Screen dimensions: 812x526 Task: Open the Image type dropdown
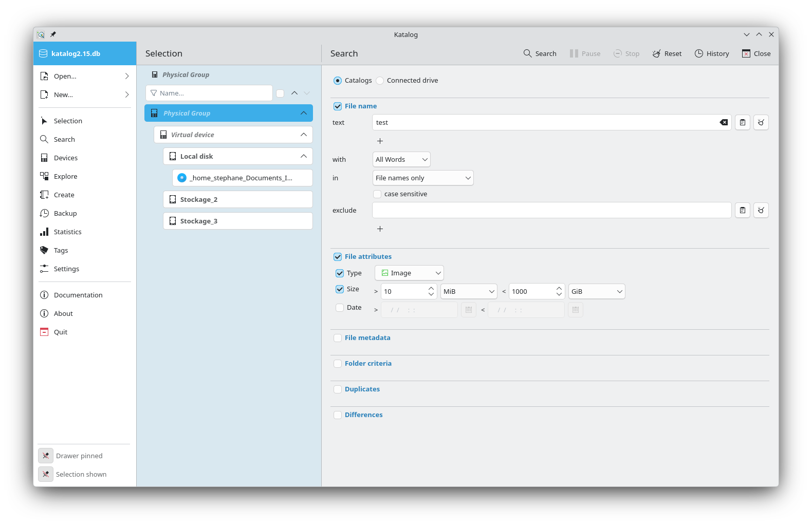point(409,273)
